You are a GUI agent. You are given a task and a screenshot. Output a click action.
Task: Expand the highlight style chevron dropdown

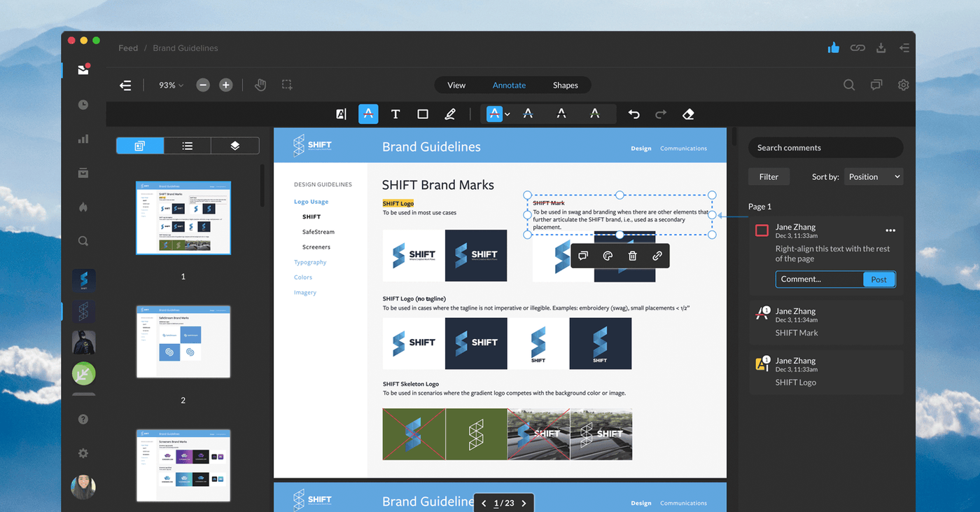point(507,114)
